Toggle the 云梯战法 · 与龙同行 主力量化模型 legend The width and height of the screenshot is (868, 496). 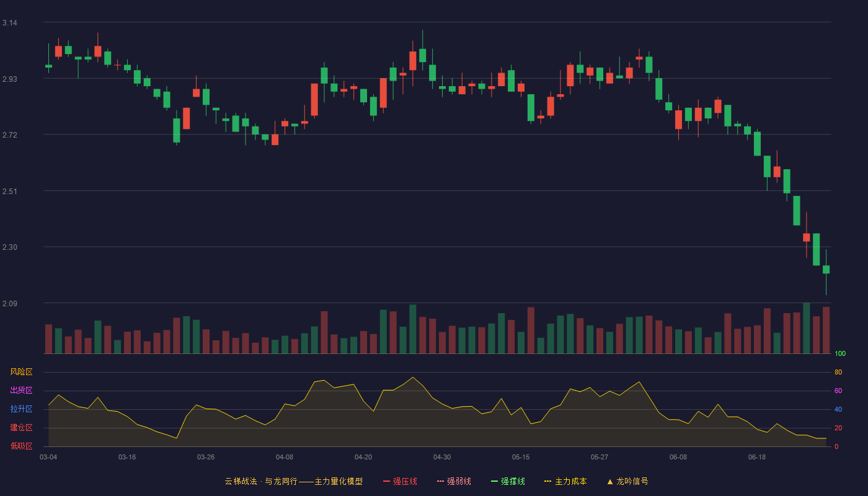click(293, 481)
